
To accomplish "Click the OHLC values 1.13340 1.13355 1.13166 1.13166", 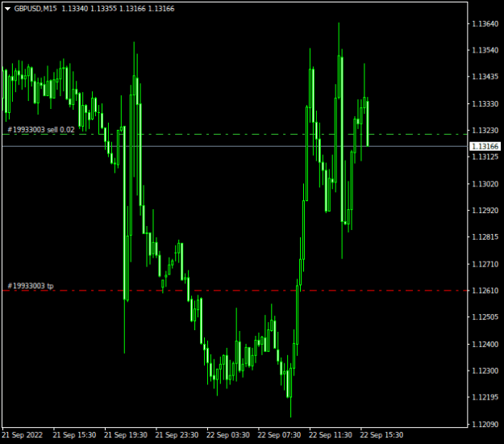I will point(118,9).
